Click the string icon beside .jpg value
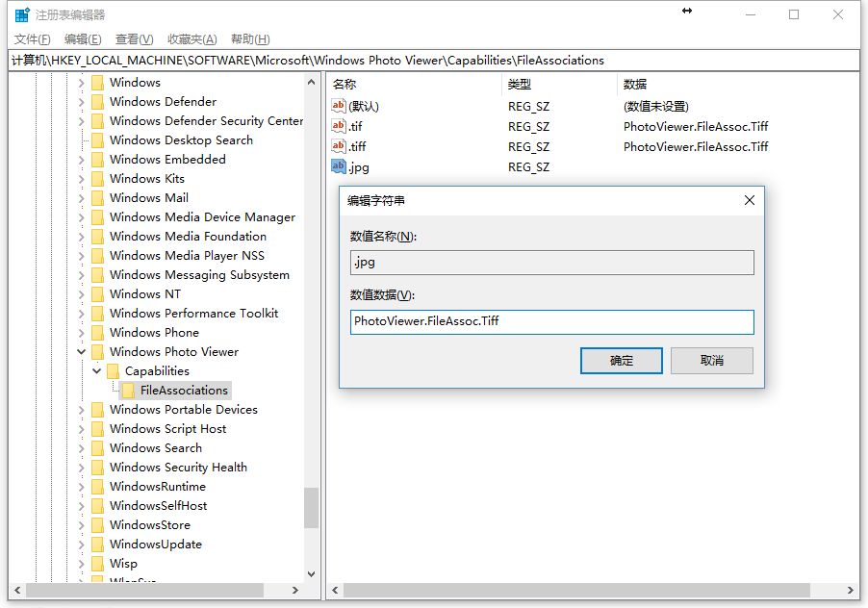868x608 pixels. 338,166
